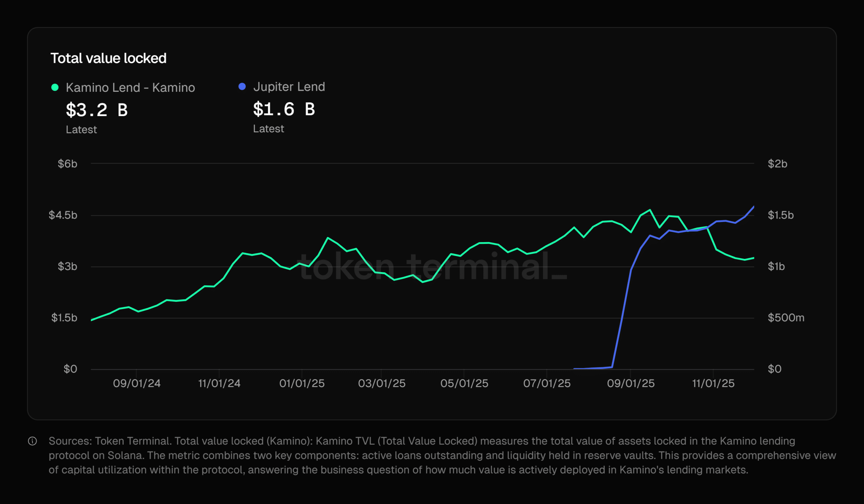The image size is (864, 504).
Task: Click the green Kamino Lend legend dot
Action: (x=55, y=87)
